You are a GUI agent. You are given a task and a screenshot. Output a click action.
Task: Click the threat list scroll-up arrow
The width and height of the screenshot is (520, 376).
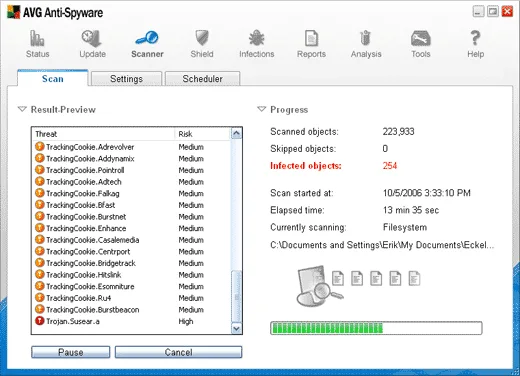(x=236, y=134)
